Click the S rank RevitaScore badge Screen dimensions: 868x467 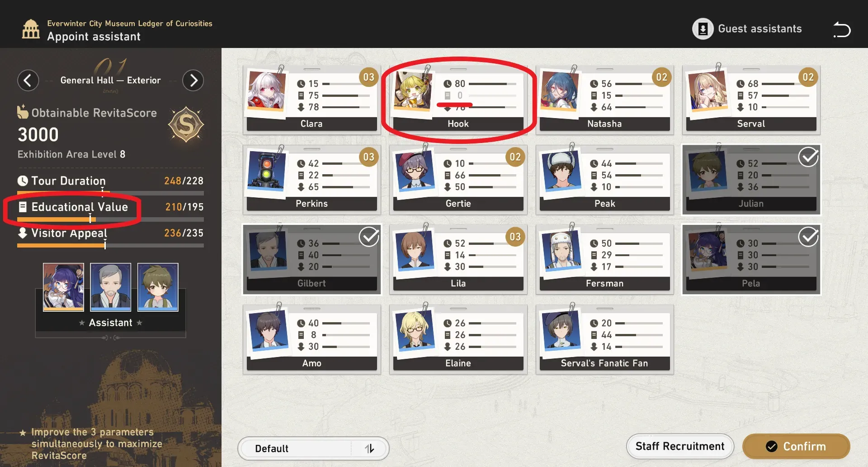pos(186,124)
